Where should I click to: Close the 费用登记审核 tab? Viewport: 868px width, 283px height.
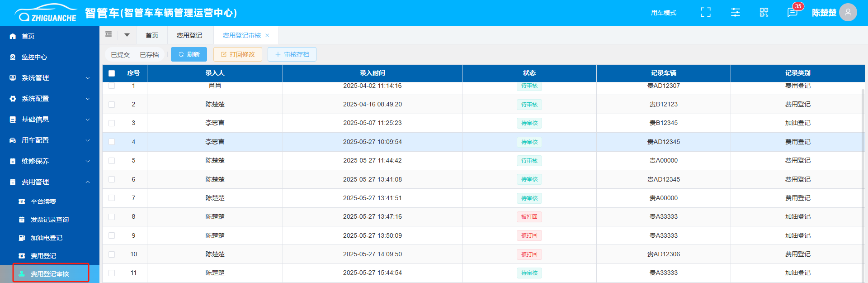tap(267, 35)
